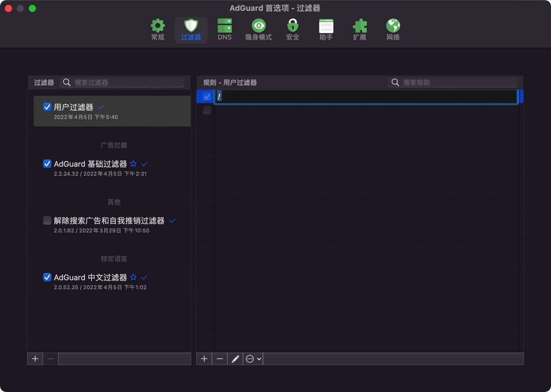
Task: Switch to the DNS tab
Action: (225, 30)
